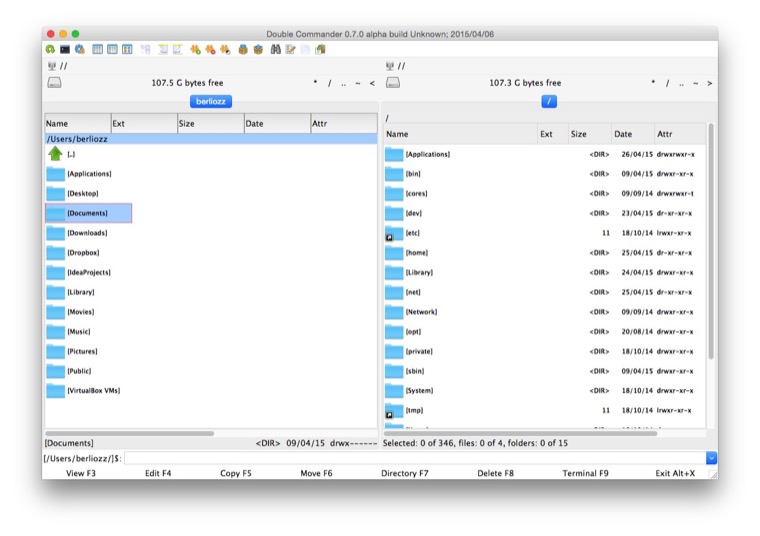Screen dimensions: 760x536
Task: Click the orange select-group icon with green plus
Action: pyautogui.click(x=195, y=49)
